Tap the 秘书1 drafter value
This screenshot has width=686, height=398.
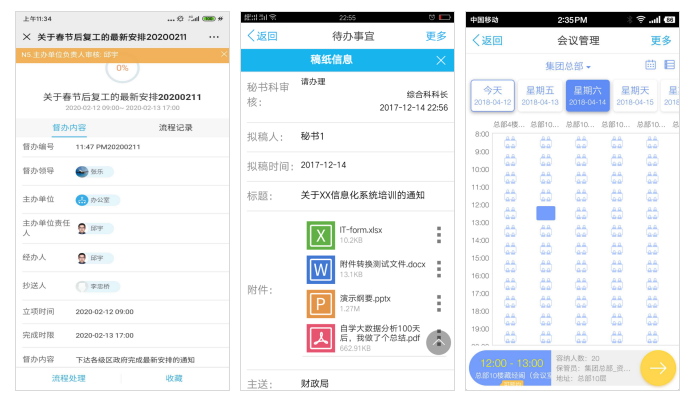312,136
